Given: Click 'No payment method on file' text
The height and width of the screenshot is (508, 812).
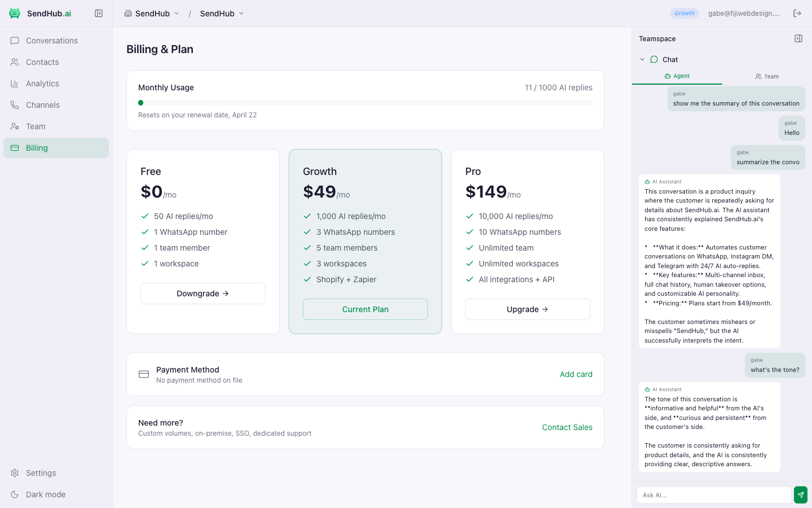Looking at the screenshot, I should pos(199,380).
